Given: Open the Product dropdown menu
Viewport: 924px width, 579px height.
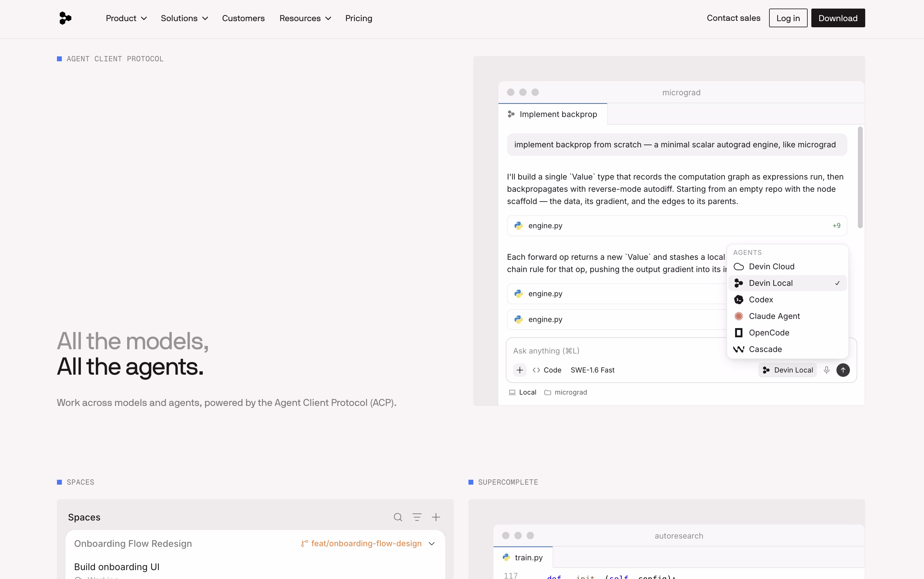Looking at the screenshot, I should tap(126, 18).
